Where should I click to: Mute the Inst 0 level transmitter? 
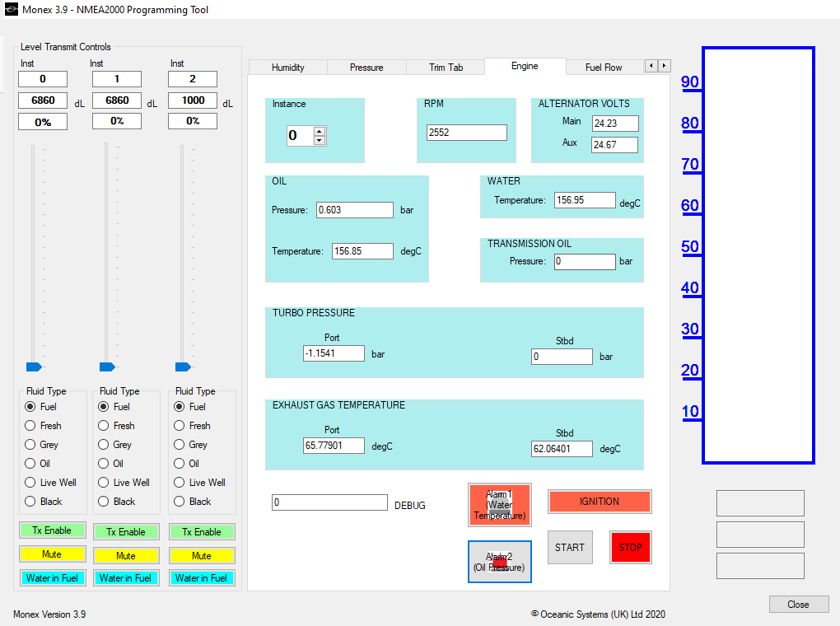tap(52, 554)
